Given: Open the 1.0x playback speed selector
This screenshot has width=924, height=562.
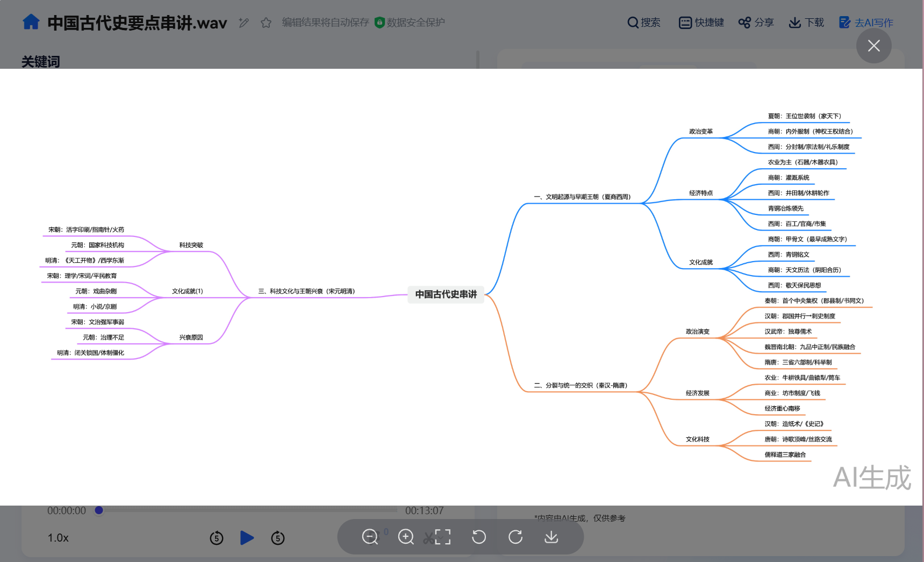Looking at the screenshot, I should coord(58,538).
